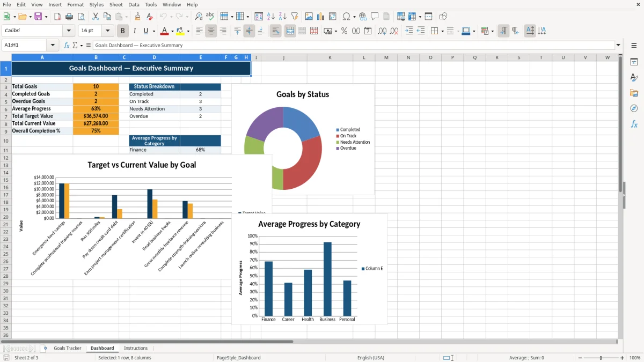Click the Insert Chart icon

coord(321,17)
